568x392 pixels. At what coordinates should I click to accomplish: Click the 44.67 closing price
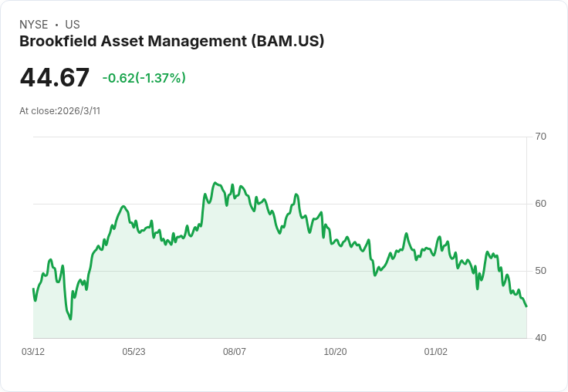coord(54,77)
